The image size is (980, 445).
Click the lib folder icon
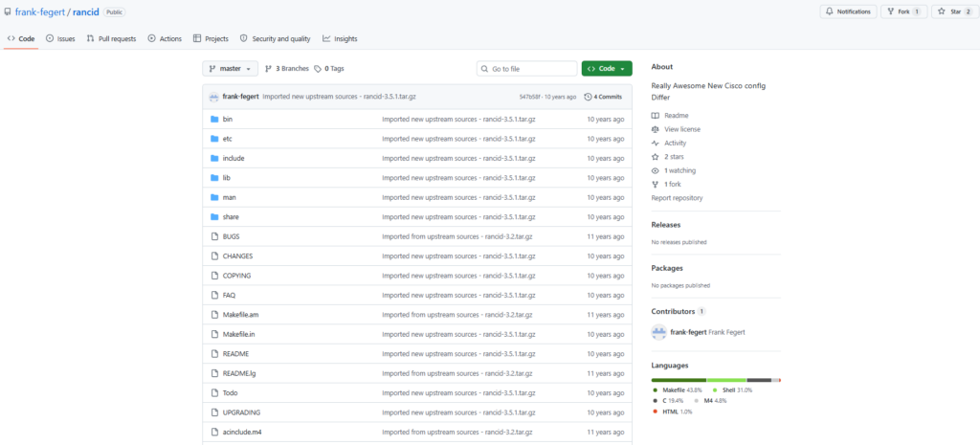coord(214,177)
